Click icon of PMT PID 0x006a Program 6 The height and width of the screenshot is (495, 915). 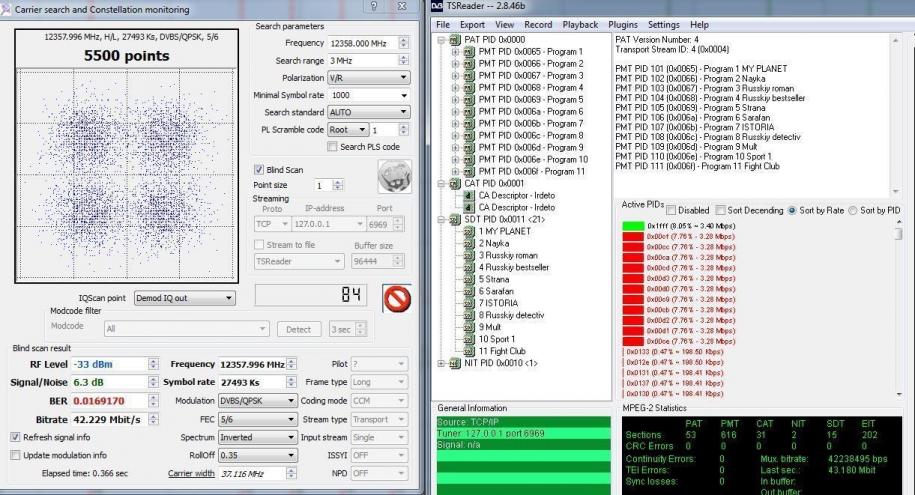tap(469, 111)
